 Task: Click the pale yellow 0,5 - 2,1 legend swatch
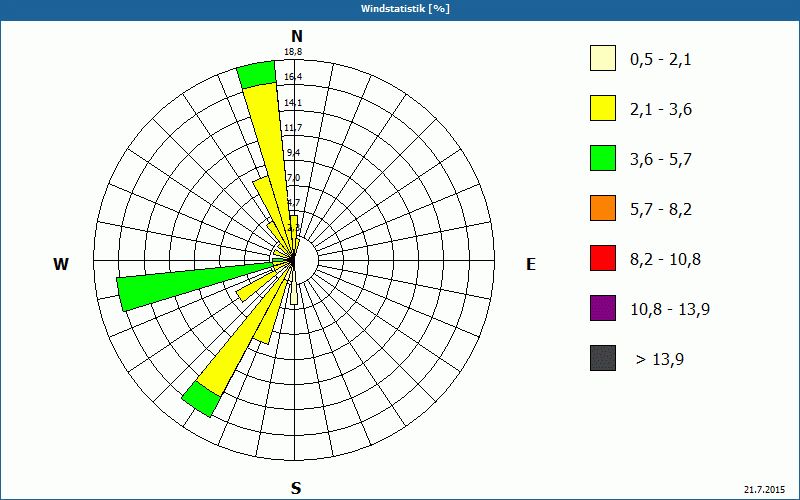[x=603, y=58]
